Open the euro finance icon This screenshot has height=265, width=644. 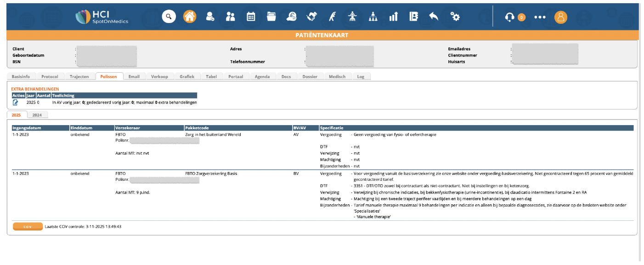pyautogui.click(x=291, y=17)
